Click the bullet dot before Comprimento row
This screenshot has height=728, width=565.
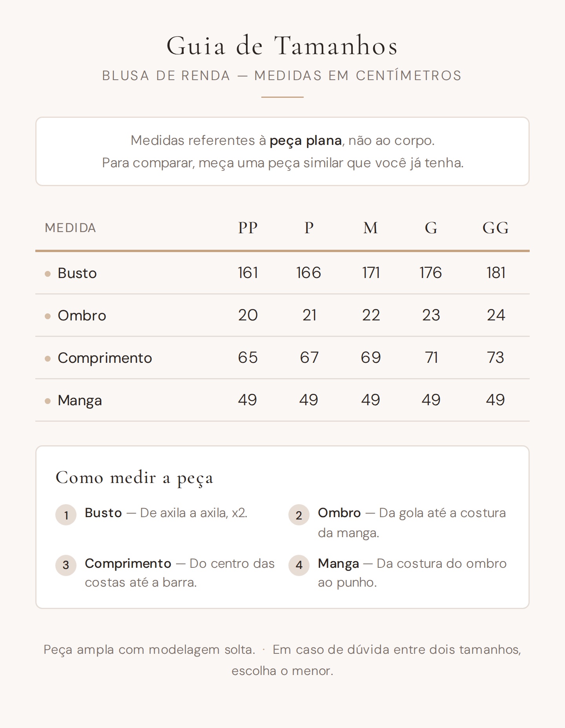(48, 359)
